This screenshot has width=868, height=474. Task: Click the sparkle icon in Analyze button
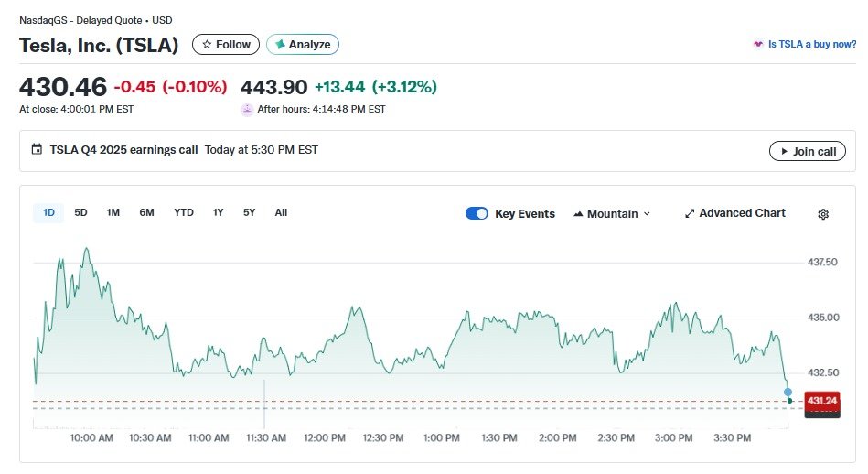coord(279,44)
